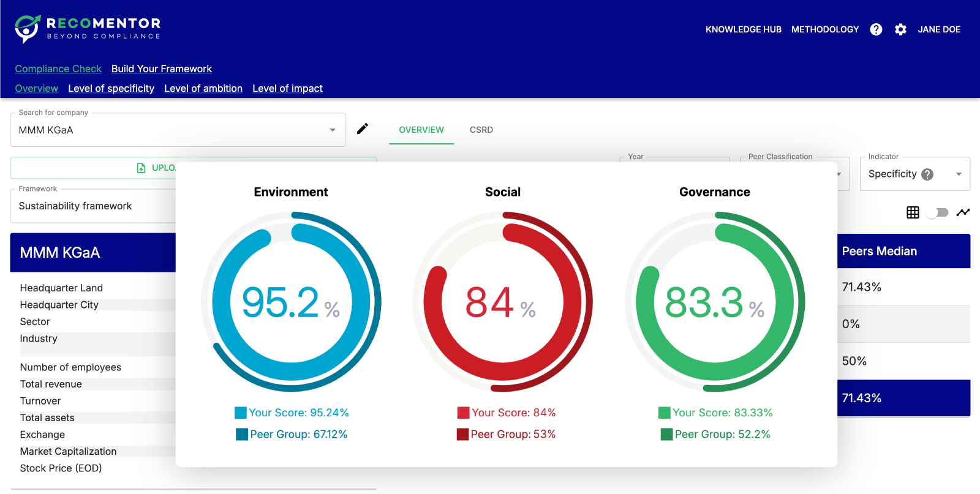The width and height of the screenshot is (980, 494).
Task: Click the upload file icon
Action: [141, 168]
